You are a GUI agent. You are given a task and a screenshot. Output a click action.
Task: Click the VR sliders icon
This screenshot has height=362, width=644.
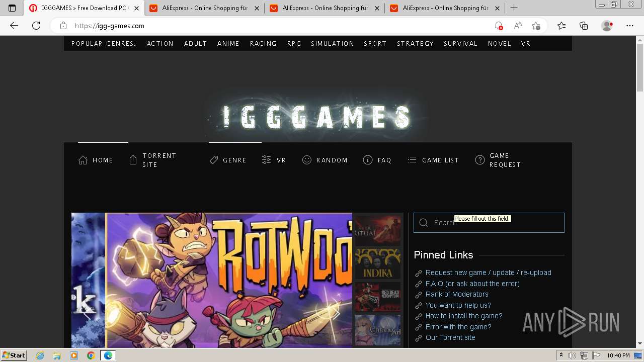pos(267,160)
